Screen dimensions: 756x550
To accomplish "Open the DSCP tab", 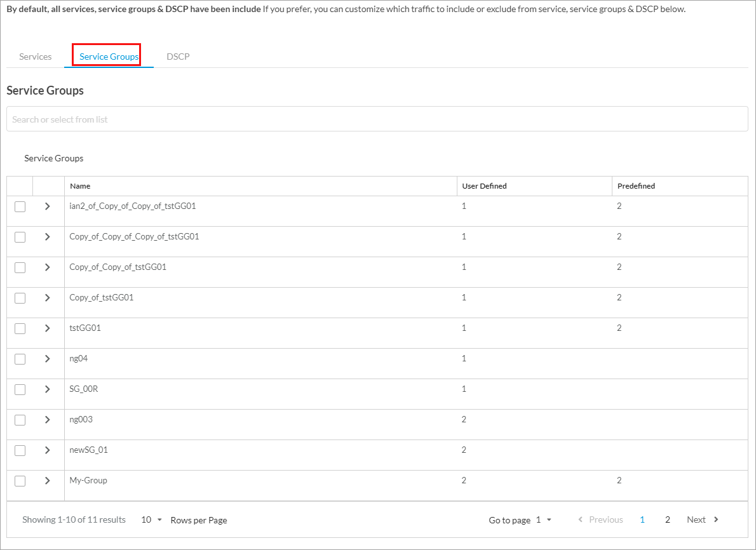I will [x=178, y=57].
